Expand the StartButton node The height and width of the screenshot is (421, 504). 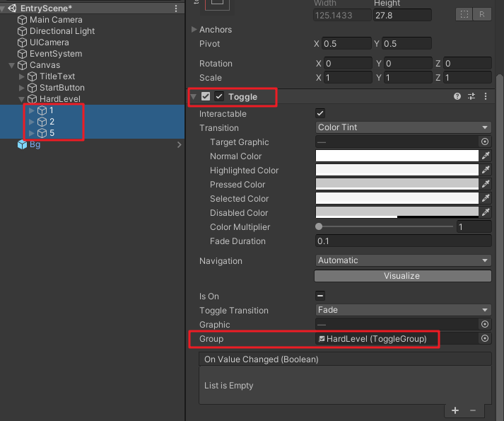click(x=21, y=88)
